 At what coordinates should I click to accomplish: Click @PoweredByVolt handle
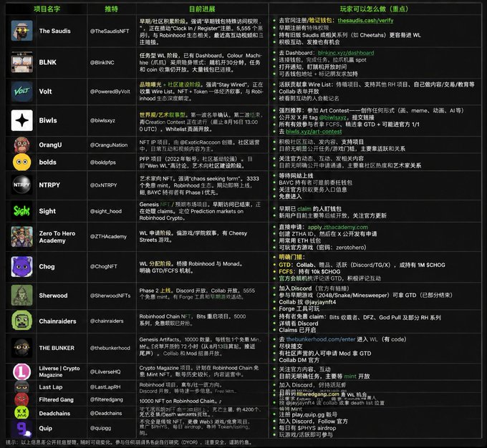click(110, 92)
